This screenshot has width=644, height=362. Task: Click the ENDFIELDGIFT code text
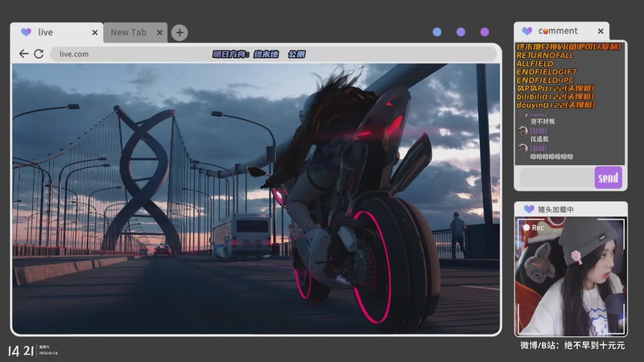pyautogui.click(x=547, y=72)
